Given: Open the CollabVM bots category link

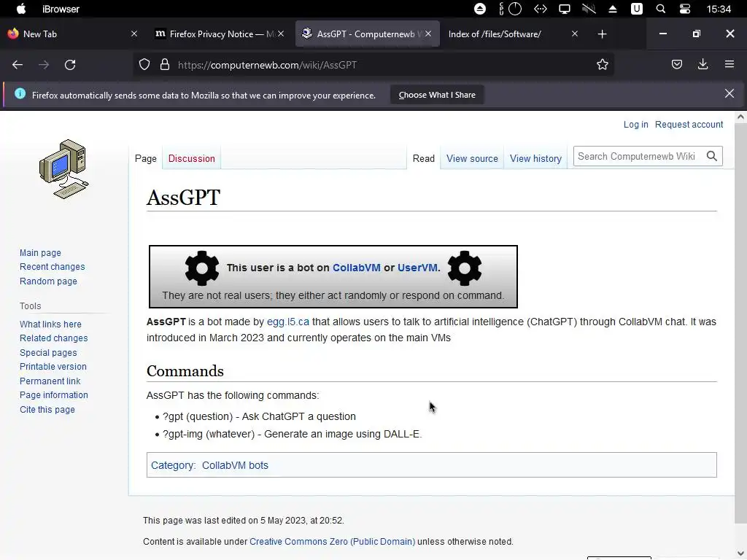Looking at the screenshot, I should point(235,465).
